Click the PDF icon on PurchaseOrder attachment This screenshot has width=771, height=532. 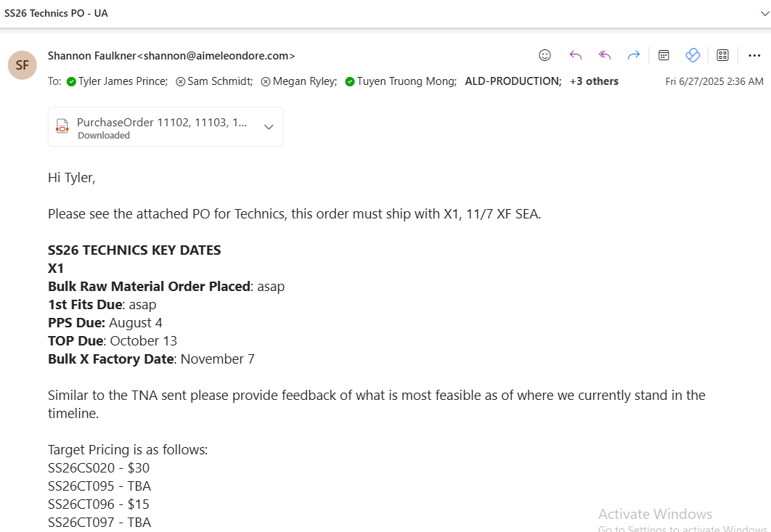click(x=62, y=128)
